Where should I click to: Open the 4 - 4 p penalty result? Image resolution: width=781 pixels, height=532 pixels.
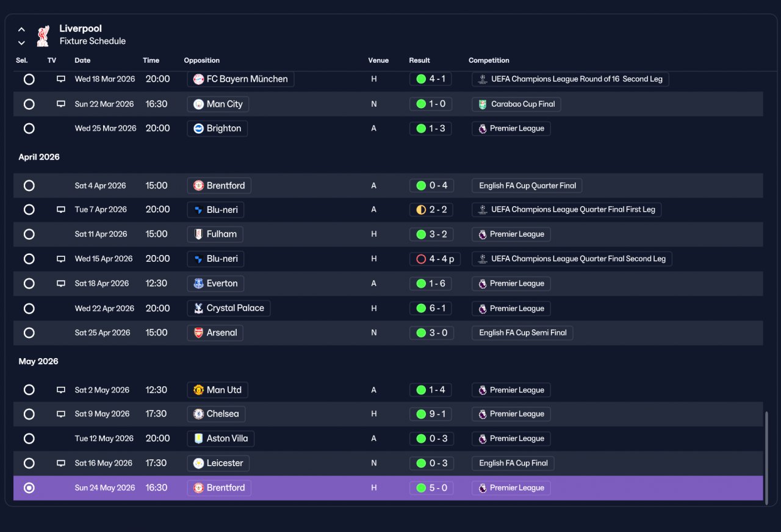click(435, 259)
